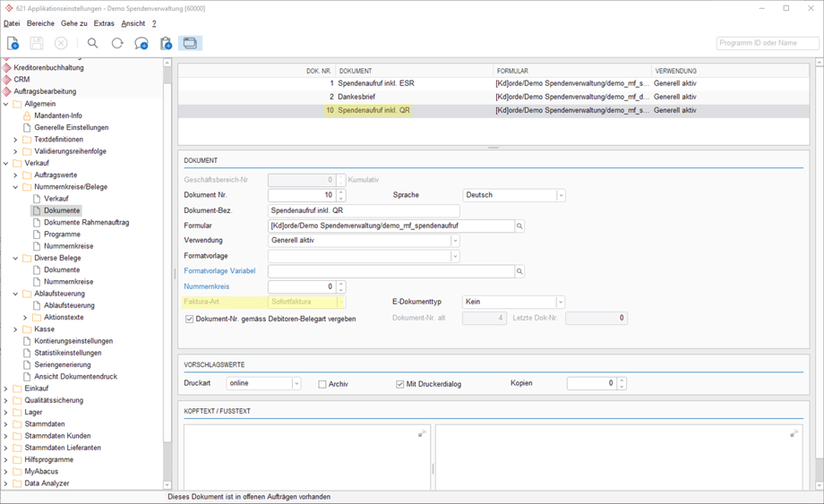Expand the Einkauf folder
Screen dimensions: 824x504
[5, 389]
